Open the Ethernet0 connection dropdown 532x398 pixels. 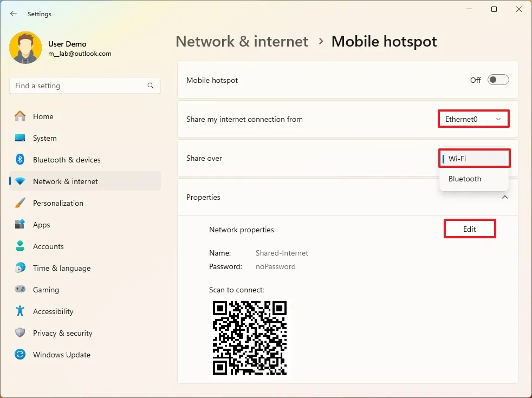point(473,119)
